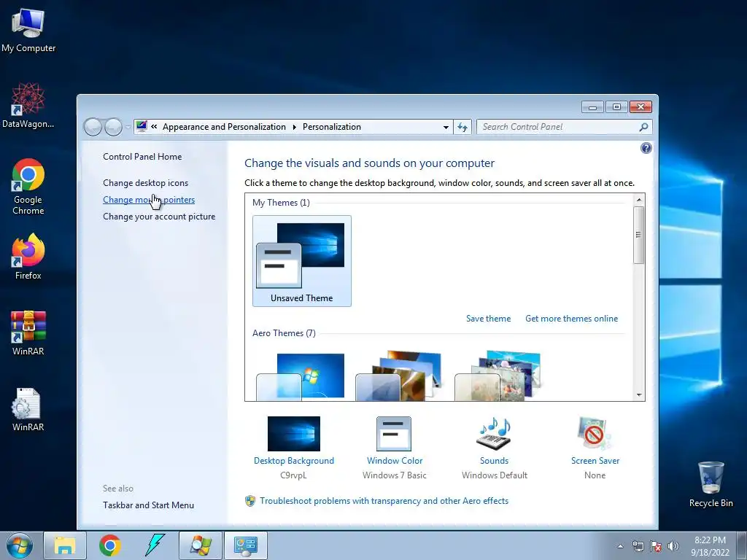Expand the address bar history dropdown

coord(446,127)
